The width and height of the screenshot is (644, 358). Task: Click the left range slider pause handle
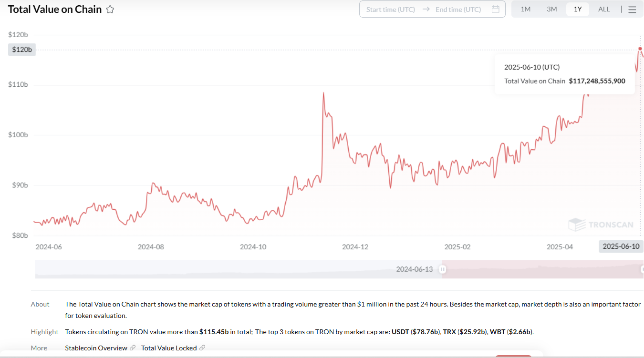coord(443,269)
